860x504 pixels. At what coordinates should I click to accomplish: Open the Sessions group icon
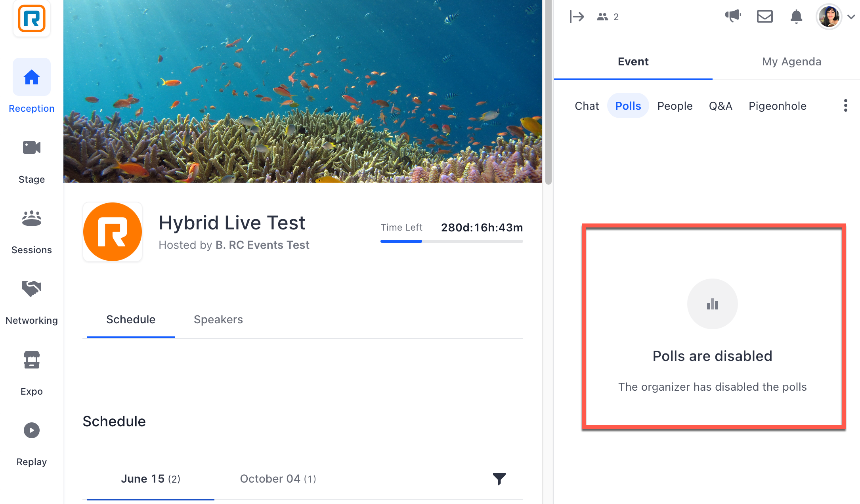point(32,218)
